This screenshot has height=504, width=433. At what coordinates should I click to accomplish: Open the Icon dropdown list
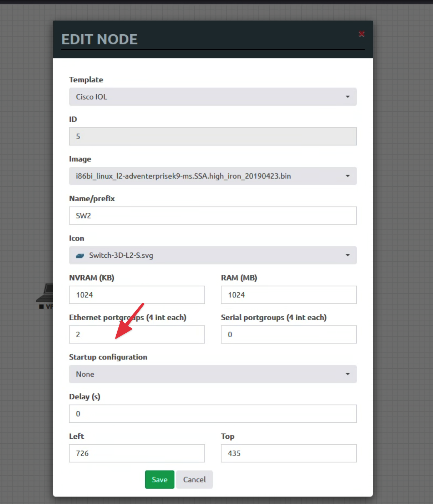tap(213, 255)
